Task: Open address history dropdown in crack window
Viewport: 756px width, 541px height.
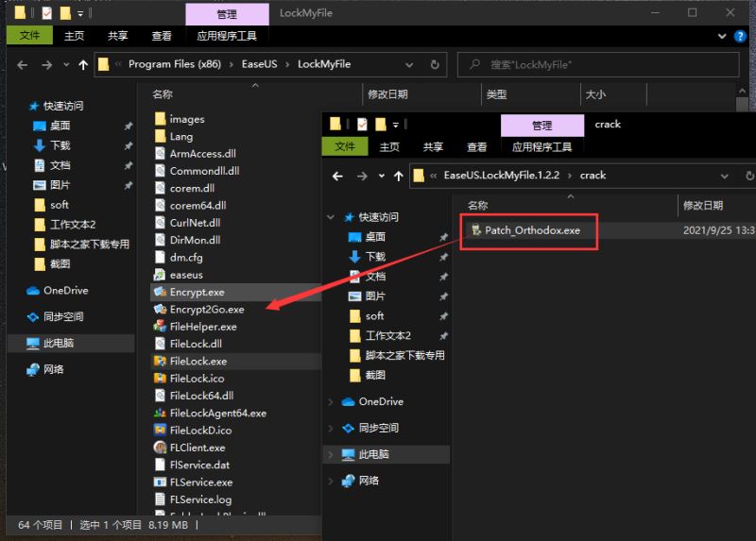Action: pos(724,176)
